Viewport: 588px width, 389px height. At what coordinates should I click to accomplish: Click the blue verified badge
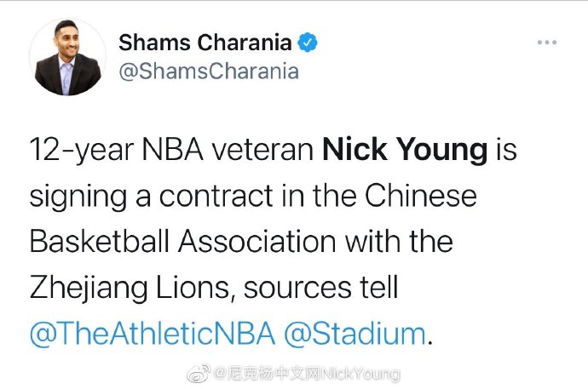point(308,43)
